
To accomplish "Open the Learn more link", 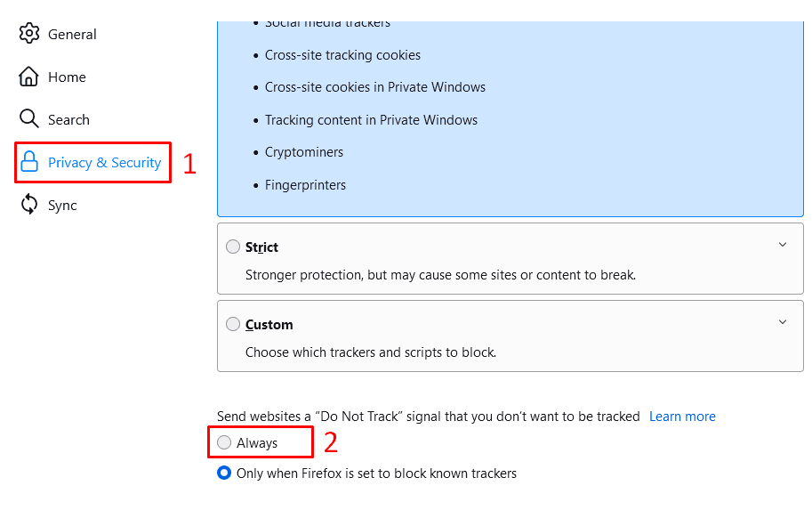I will click(x=682, y=417).
